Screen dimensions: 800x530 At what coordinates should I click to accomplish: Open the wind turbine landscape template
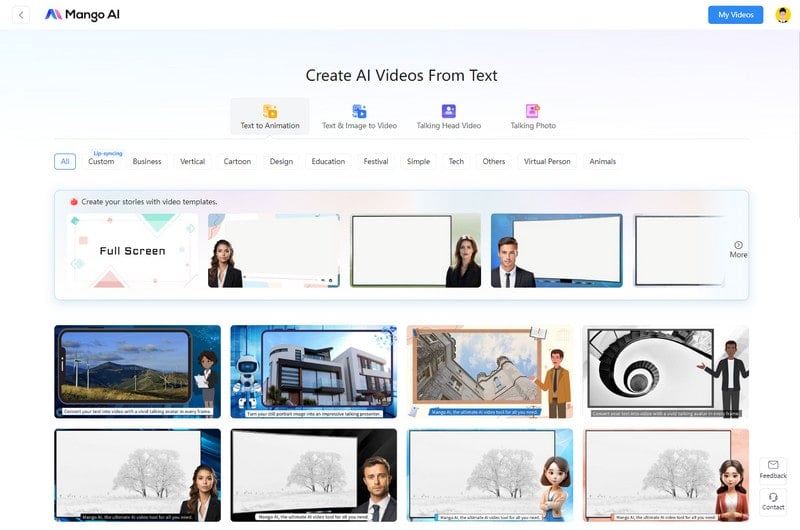(x=138, y=371)
